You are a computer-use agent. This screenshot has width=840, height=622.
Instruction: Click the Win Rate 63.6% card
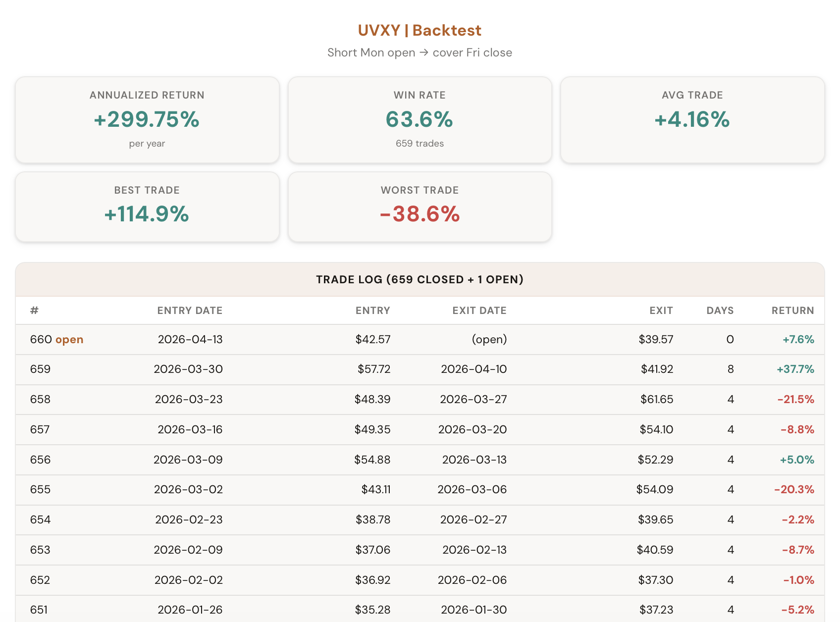(x=420, y=120)
